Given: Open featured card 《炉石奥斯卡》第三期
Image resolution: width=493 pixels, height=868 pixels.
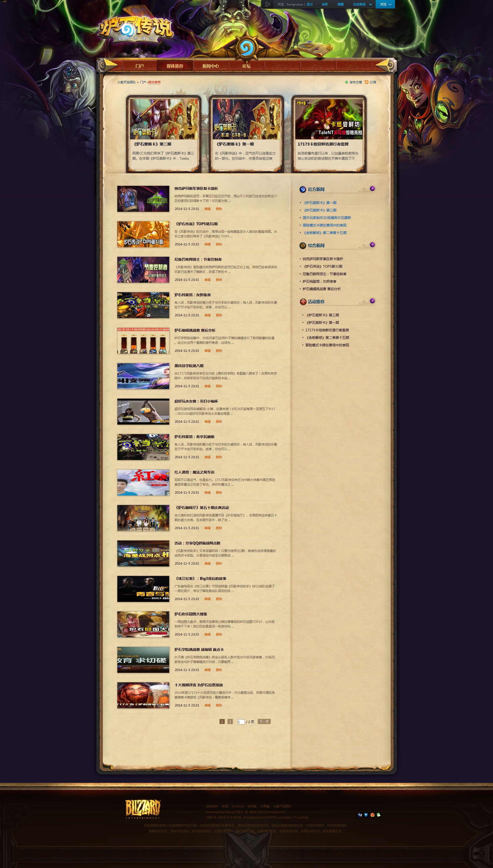Looking at the screenshot, I should [x=163, y=134].
